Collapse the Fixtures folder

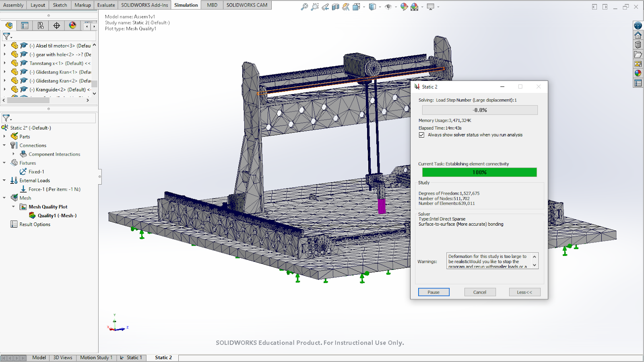pos(5,163)
